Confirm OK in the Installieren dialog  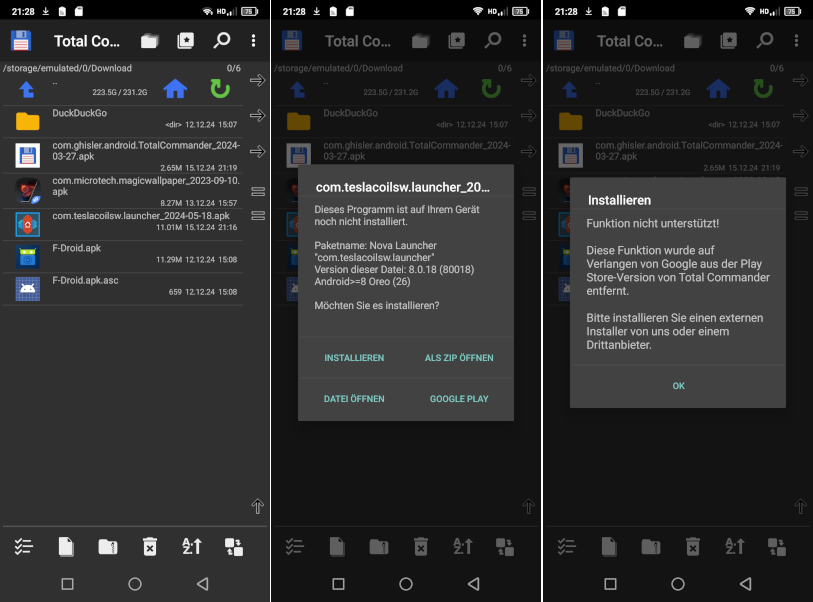point(678,386)
